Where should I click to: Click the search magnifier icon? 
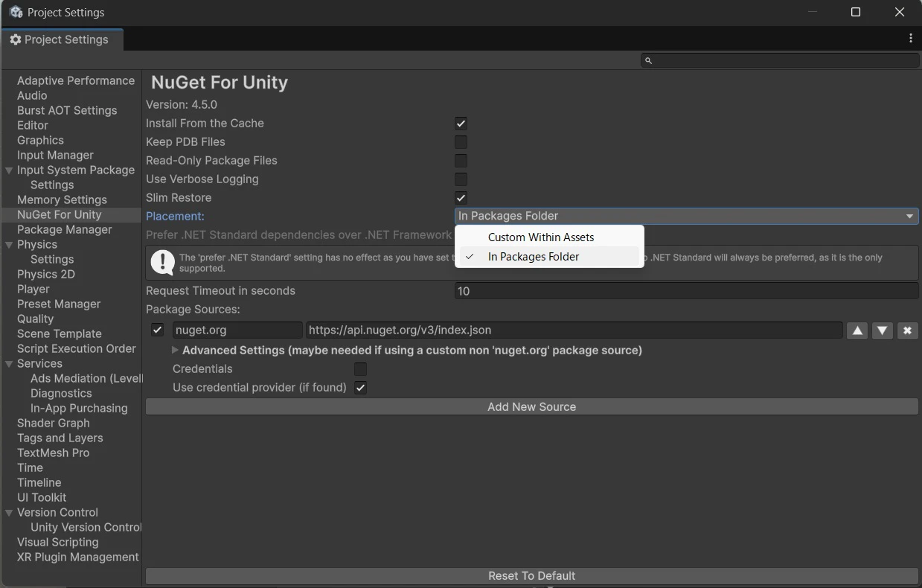(x=648, y=60)
